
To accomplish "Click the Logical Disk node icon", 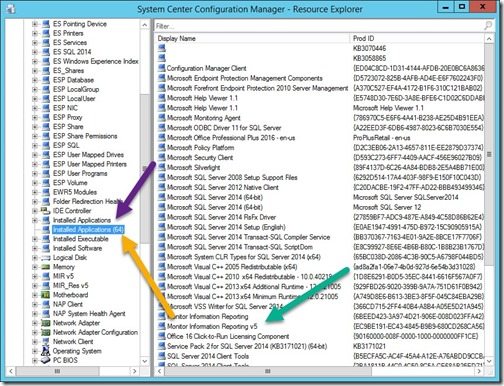I will point(45,258).
